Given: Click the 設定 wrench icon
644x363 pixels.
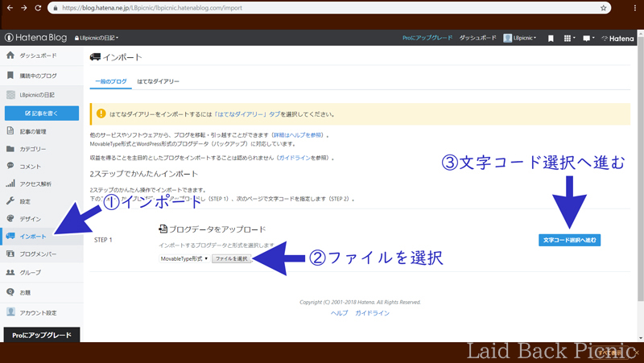Looking at the screenshot, I should (10, 200).
